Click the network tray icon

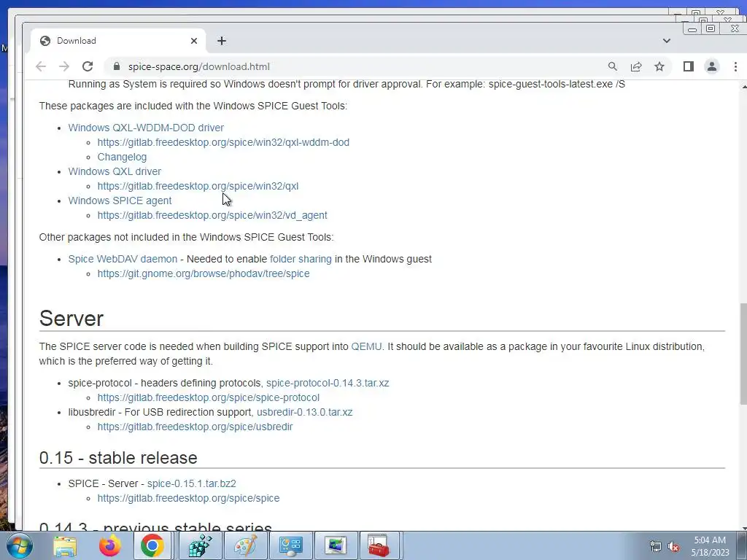656,546
